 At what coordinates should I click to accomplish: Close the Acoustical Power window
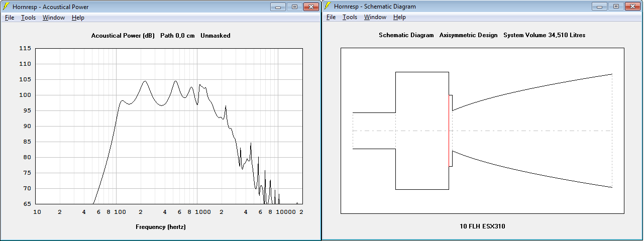pos(311,7)
